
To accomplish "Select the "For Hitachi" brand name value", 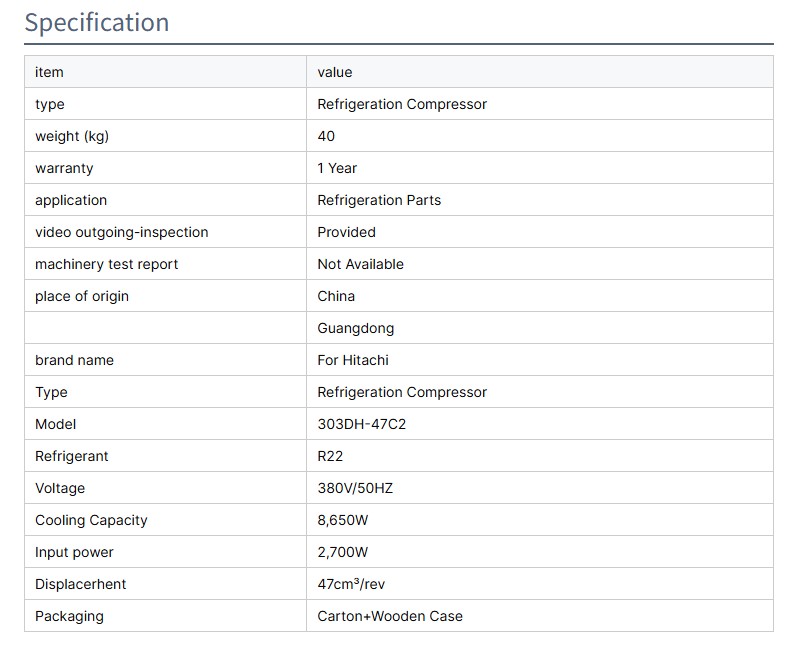I will click(353, 360).
